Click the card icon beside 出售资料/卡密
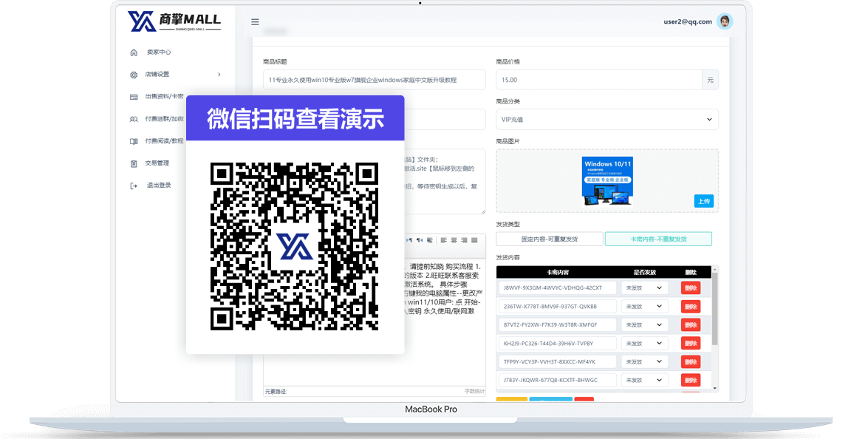The height and width of the screenshot is (439, 868). (x=134, y=97)
